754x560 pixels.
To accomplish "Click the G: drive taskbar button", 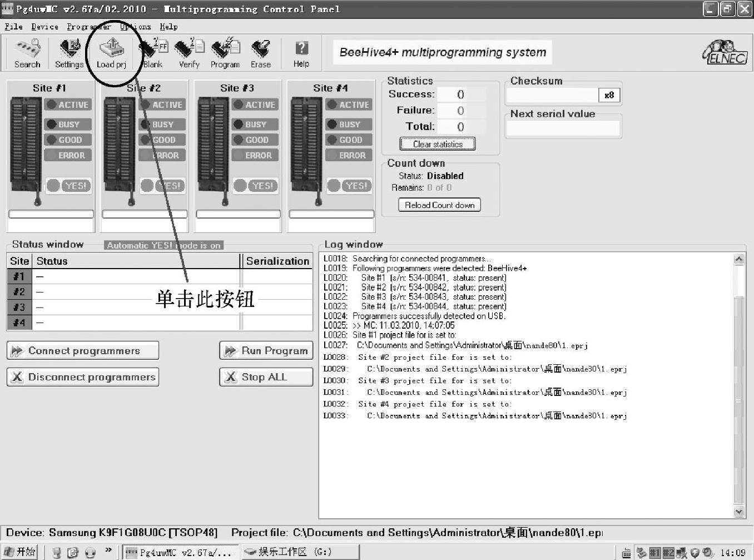I will [x=300, y=552].
